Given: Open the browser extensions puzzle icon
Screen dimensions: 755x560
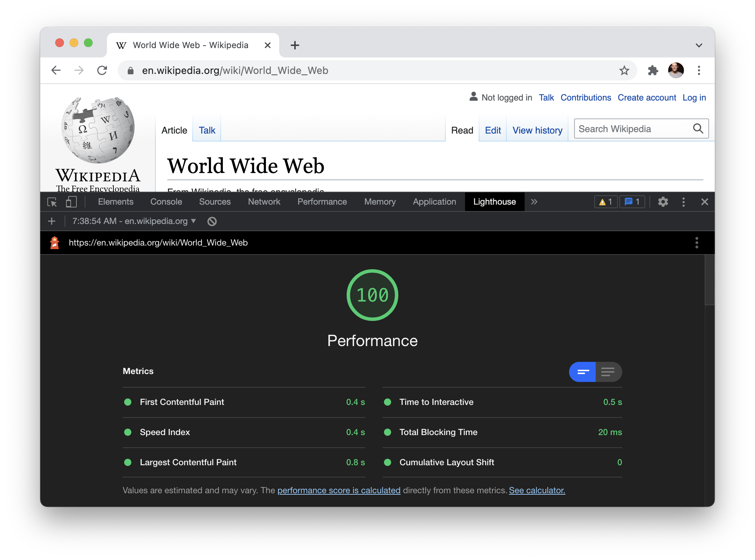Looking at the screenshot, I should [x=653, y=70].
